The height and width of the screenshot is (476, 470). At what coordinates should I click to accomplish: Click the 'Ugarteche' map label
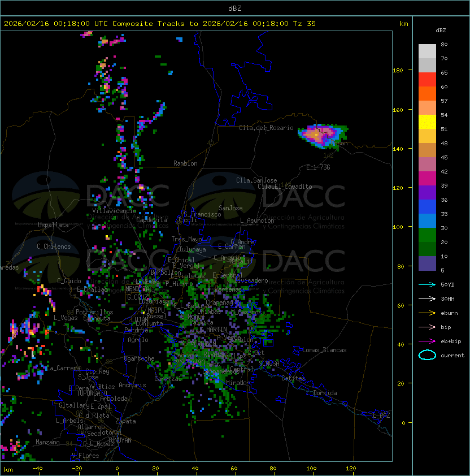(140, 358)
